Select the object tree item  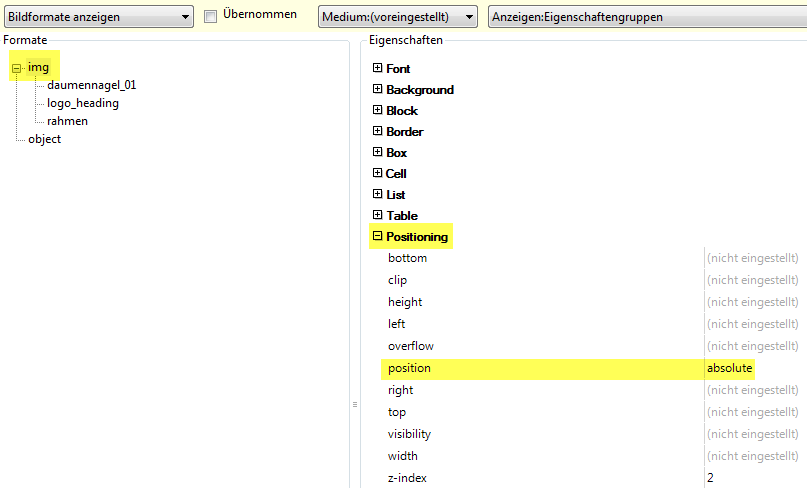coord(44,139)
